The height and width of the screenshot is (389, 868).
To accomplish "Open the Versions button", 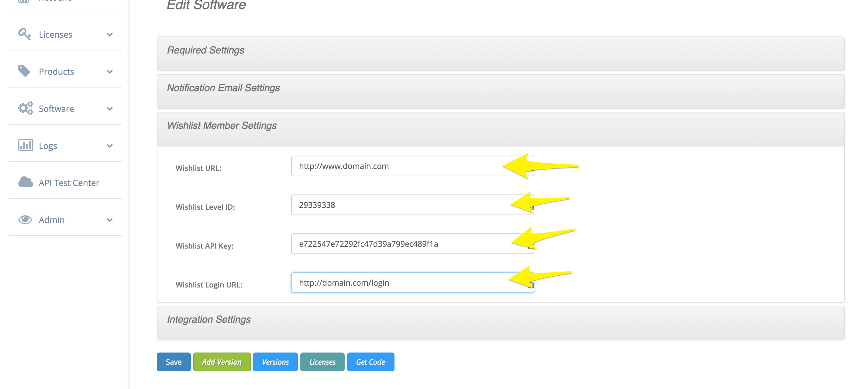I will point(275,362).
